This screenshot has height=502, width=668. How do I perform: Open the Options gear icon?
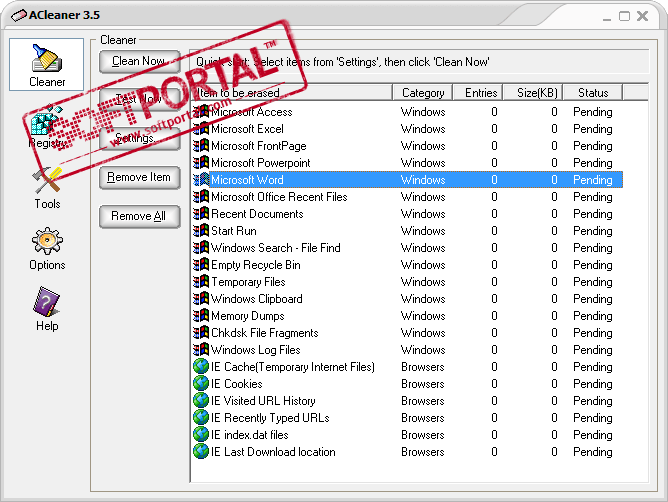pos(47,241)
